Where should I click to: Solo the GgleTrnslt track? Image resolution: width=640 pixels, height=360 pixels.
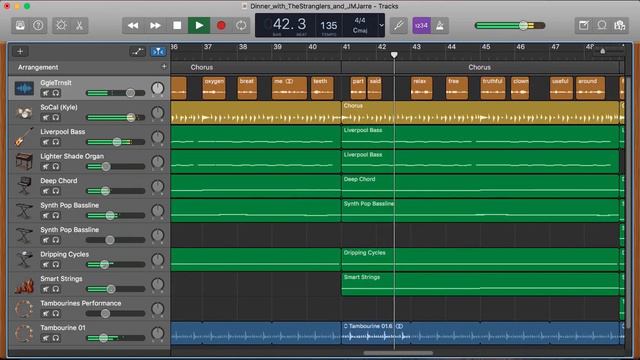point(56,93)
